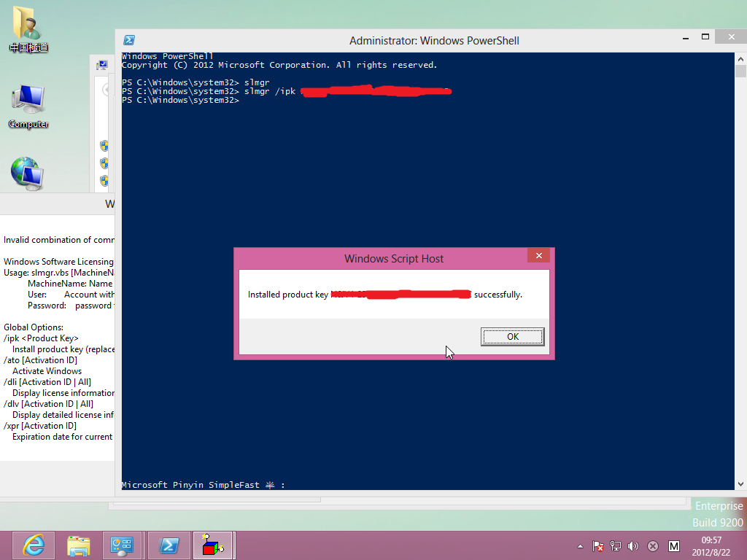
Task: Open network status tray icon
Action: pos(616,546)
